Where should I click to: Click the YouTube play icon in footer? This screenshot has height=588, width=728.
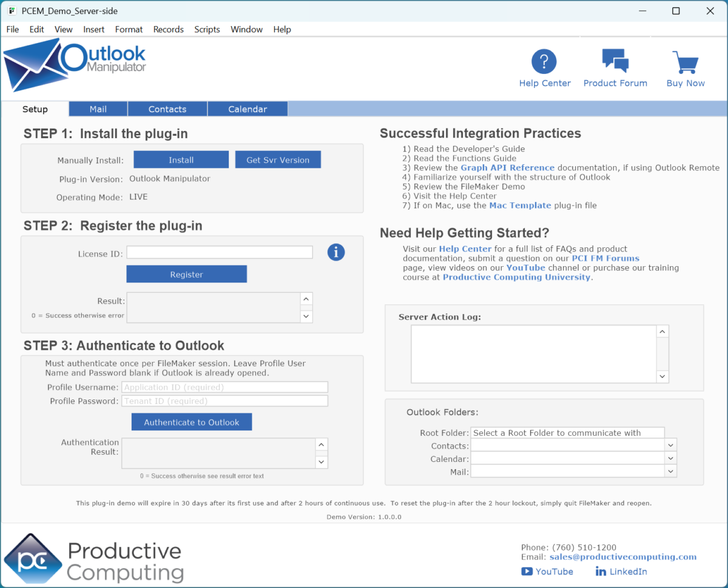tap(527, 571)
